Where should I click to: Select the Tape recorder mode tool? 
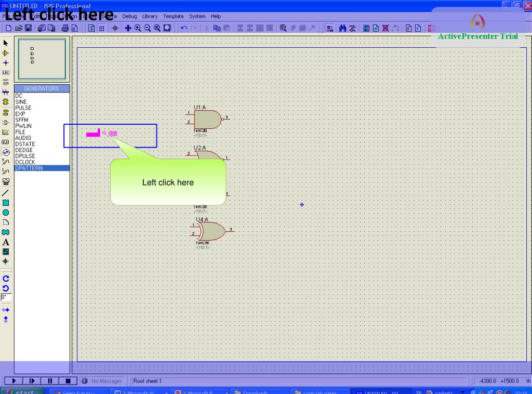[6, 142]
